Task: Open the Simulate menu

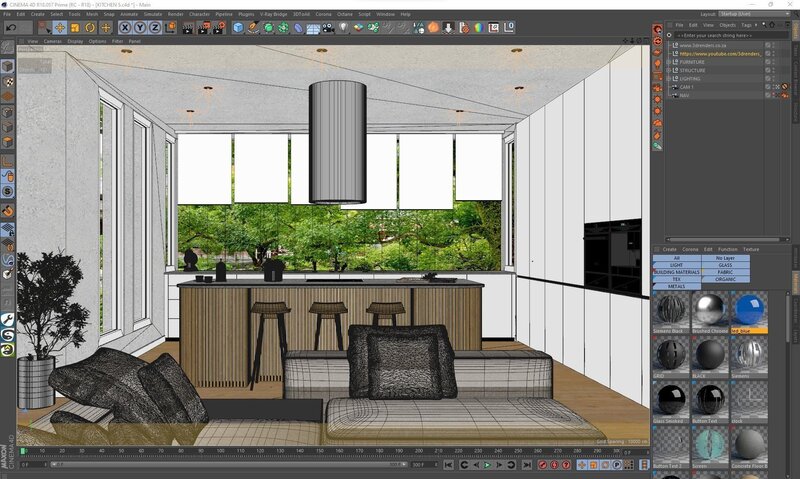Action: pos(153,14)
